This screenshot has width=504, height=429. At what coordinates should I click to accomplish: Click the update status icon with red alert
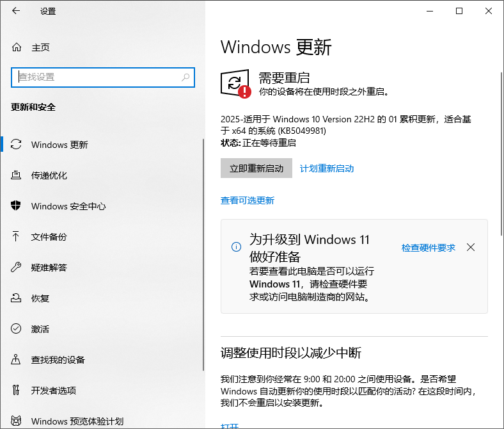tap(236, 84)
